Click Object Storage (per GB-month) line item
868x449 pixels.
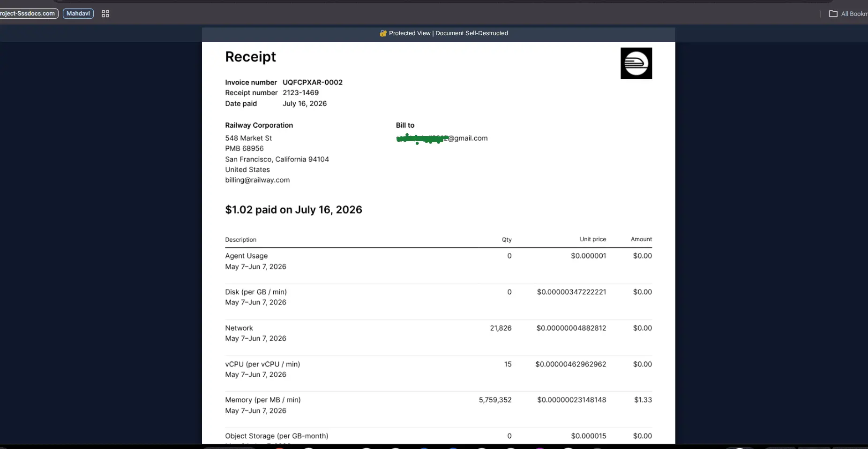277,436
